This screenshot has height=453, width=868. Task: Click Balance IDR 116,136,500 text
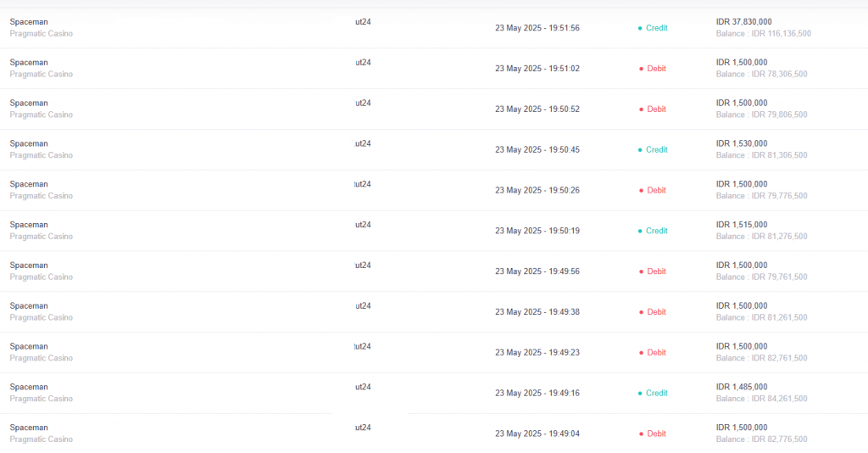click(764, 34)
